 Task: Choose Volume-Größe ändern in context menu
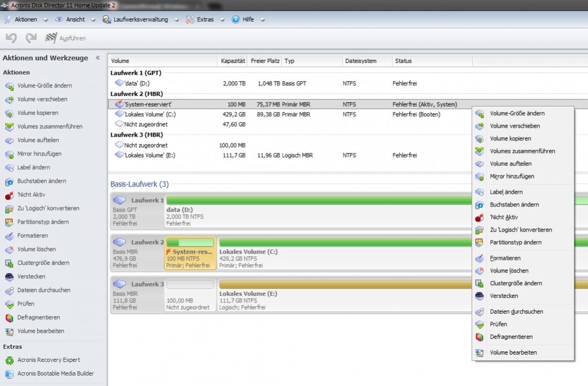click(523, 113)
